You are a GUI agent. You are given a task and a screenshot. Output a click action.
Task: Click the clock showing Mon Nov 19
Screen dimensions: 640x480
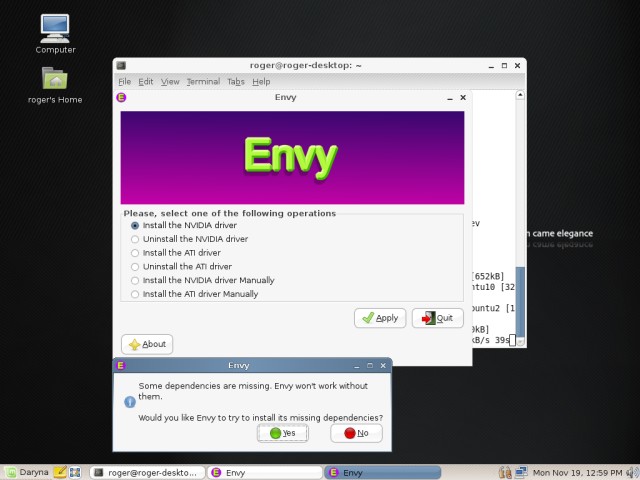(578, 473)
